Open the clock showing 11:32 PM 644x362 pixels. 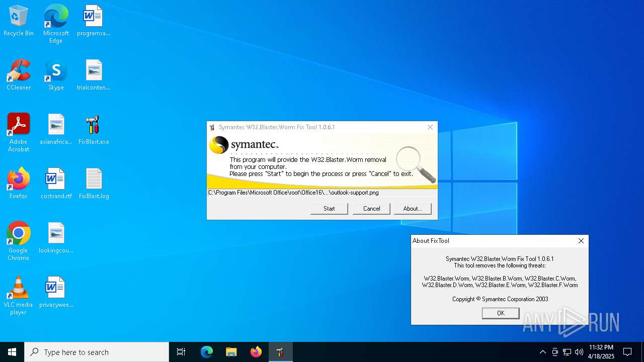[x=601, y=352]
